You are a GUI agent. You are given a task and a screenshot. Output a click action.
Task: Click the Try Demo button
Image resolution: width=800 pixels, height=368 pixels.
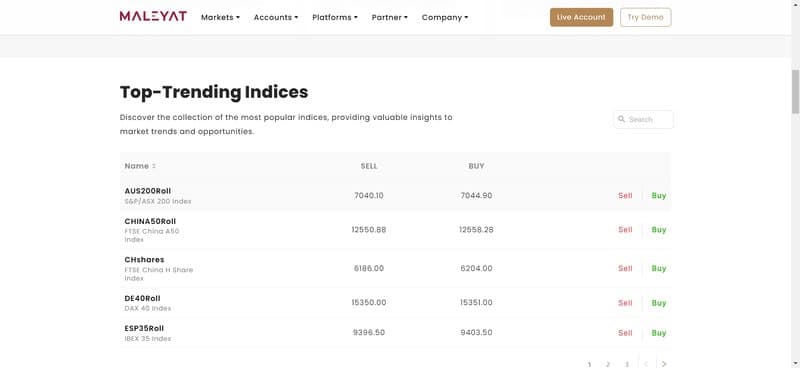point(645,17)
